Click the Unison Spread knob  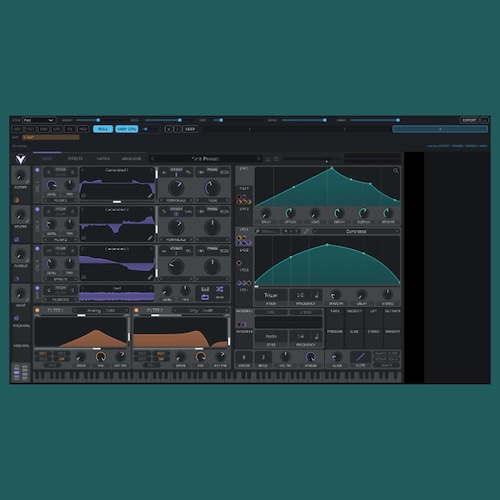[x=311, y=357]
